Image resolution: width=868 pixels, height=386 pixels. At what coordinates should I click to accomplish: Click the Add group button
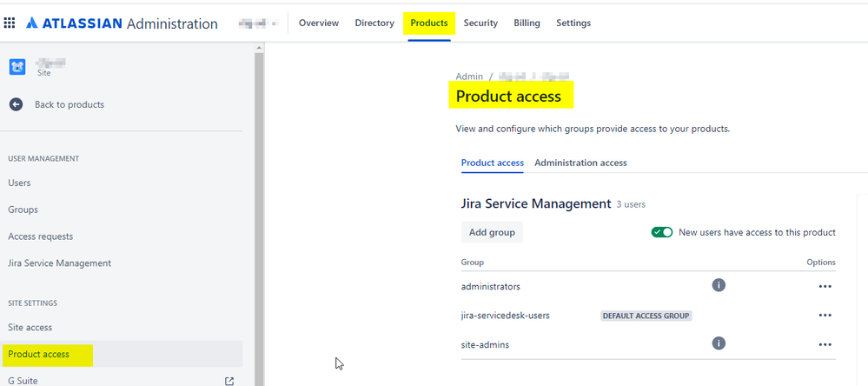click(492, 232)
